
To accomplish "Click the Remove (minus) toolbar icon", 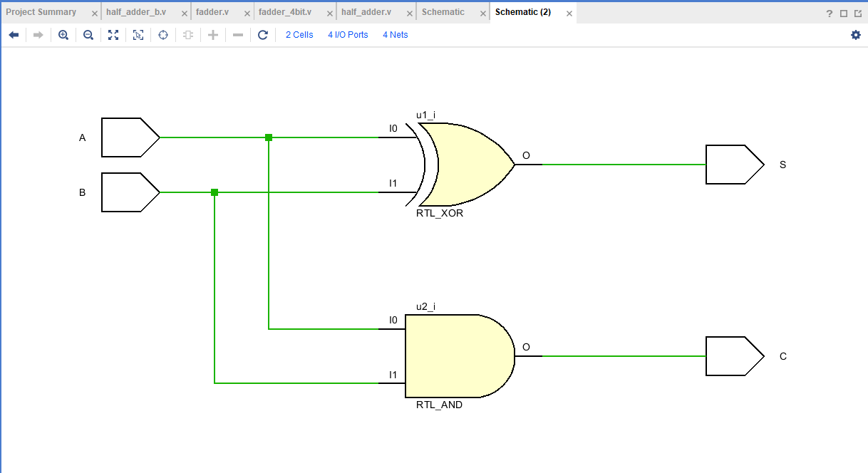I will (x=238, y=35).
